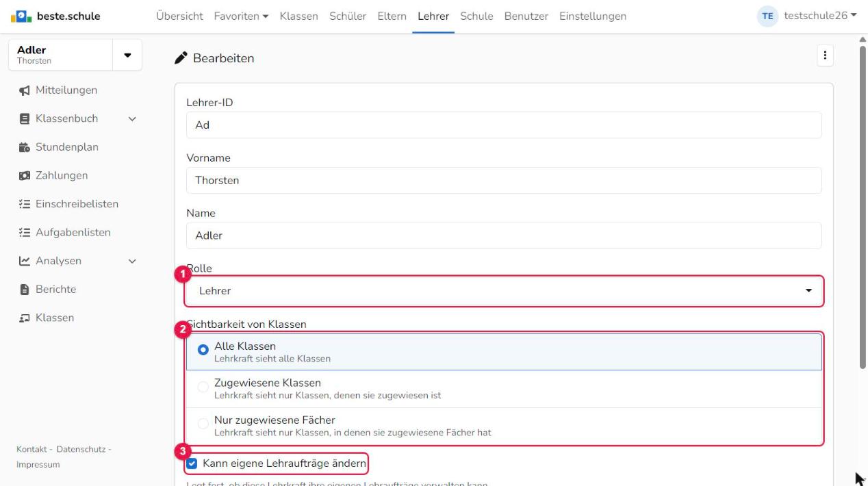Select the Alle Klassen radio option
868x486 pixels.
[x=203, y=350]
